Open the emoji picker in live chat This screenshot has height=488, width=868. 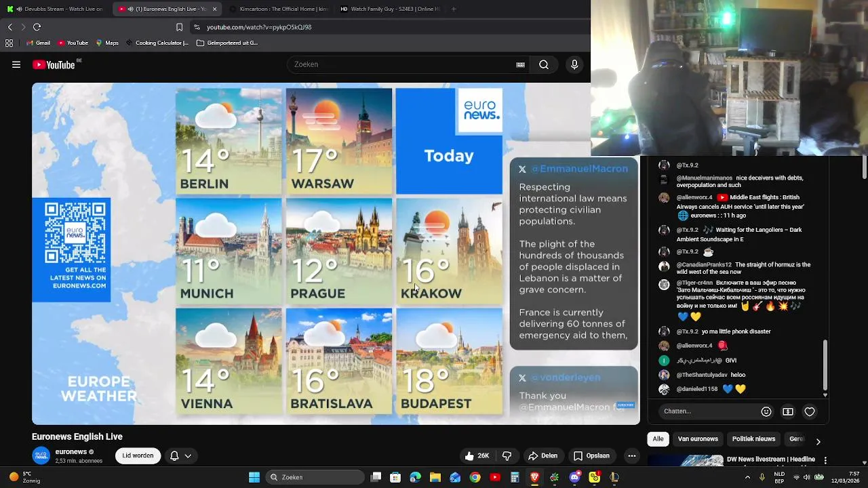[x=766, y=411]
